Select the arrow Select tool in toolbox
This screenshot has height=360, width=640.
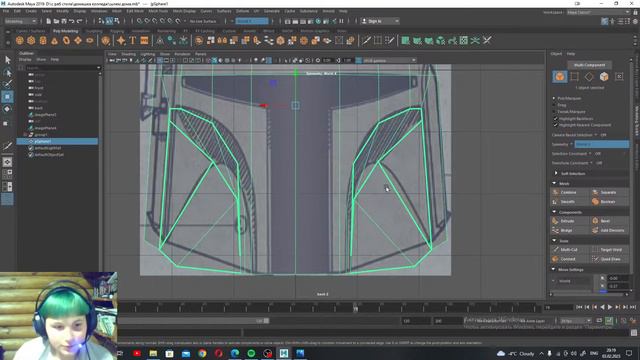point(7,60)
